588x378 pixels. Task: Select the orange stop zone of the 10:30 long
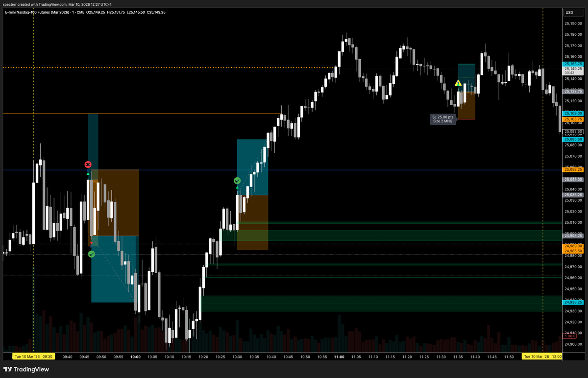coord(252,223)
